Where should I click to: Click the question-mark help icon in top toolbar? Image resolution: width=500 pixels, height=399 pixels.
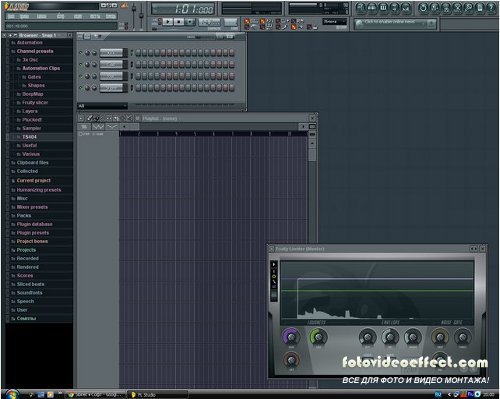pyautogui.click(x=491, y=8)
